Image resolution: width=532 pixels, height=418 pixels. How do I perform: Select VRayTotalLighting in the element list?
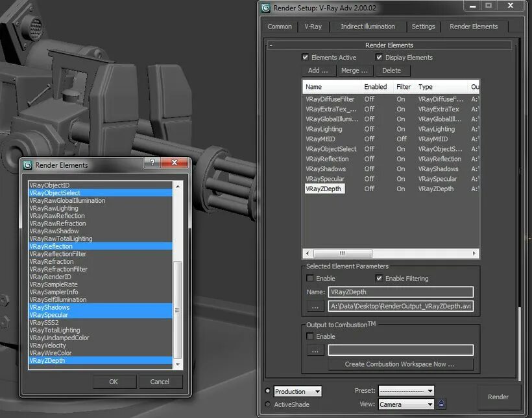[101, 330]
